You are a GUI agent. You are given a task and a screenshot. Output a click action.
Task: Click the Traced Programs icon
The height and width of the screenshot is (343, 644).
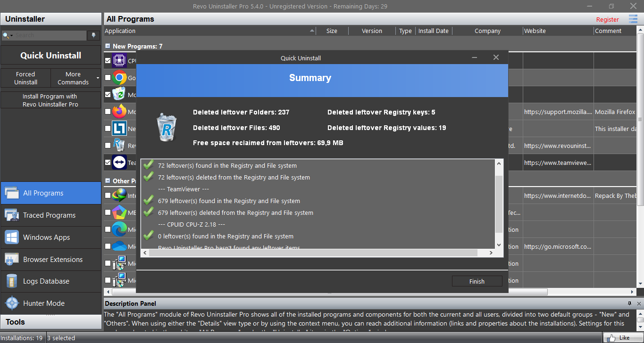[12, 215]
